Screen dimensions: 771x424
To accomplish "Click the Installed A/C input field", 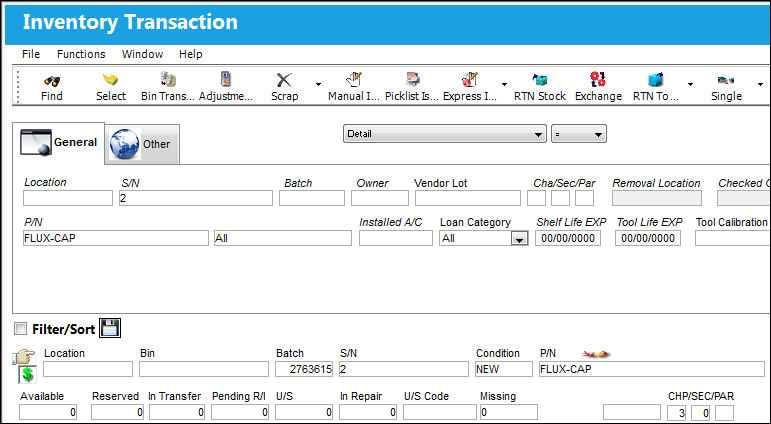I will [396, 238].
